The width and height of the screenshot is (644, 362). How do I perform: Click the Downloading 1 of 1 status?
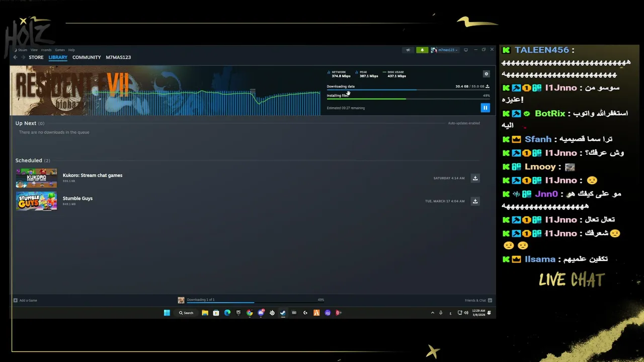pos(201,300)
